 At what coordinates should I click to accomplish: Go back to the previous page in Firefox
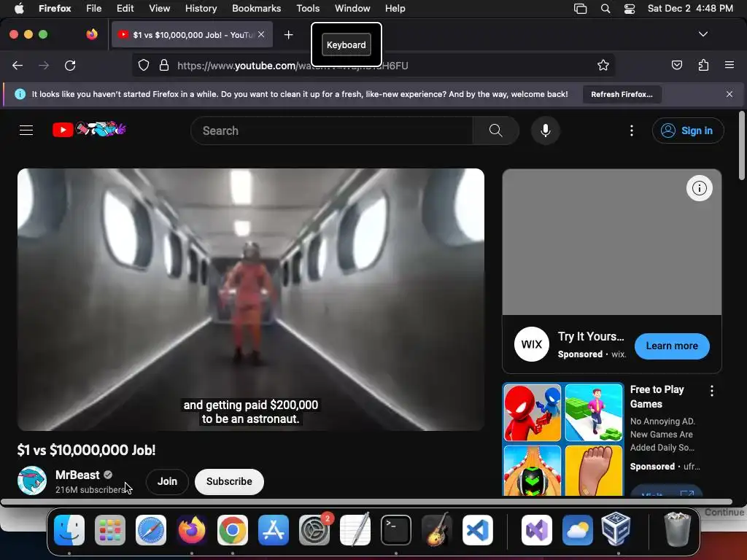[x=18, y=65]
